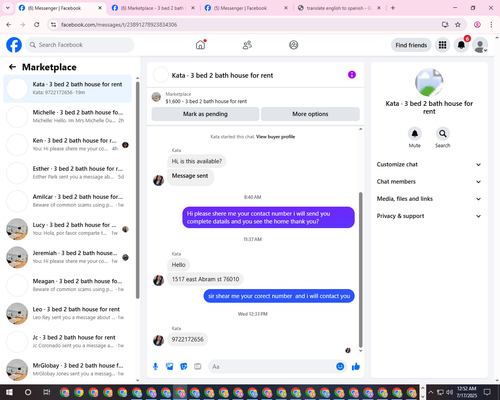Select the first (6) Messenger tab
Viewport: 500px width, 400px height.
60,8
